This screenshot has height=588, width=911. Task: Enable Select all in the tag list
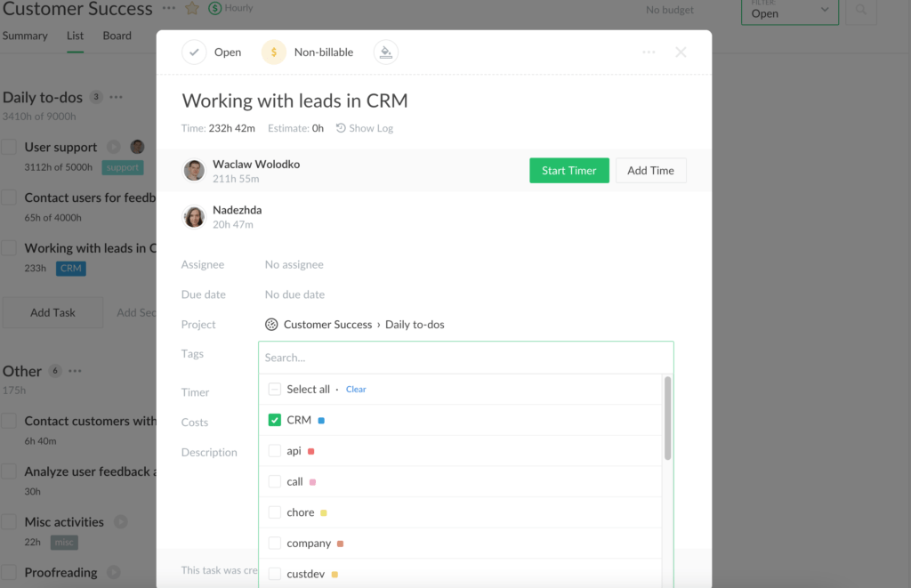pos(275,389)
